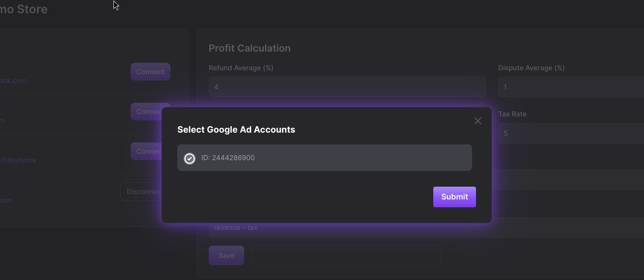Viewport: 644px width, 280px height.
Task: Click the Tax Rate input field
Action: point(571,133)
